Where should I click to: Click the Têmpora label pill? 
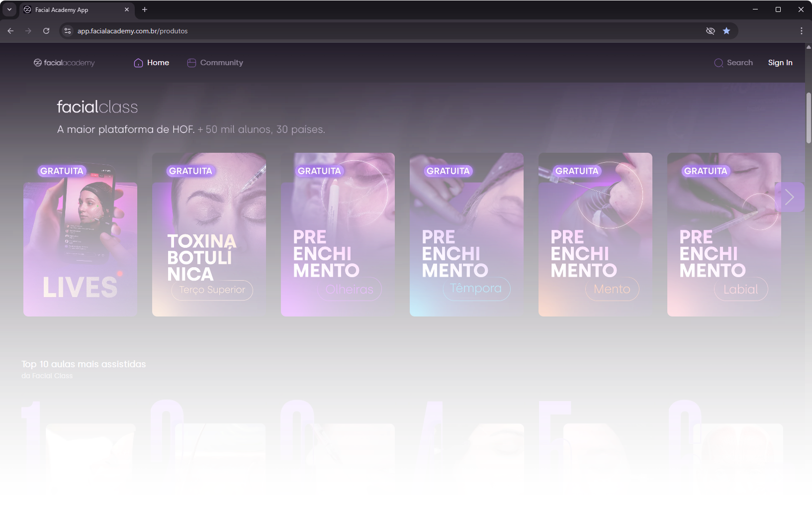476,289
